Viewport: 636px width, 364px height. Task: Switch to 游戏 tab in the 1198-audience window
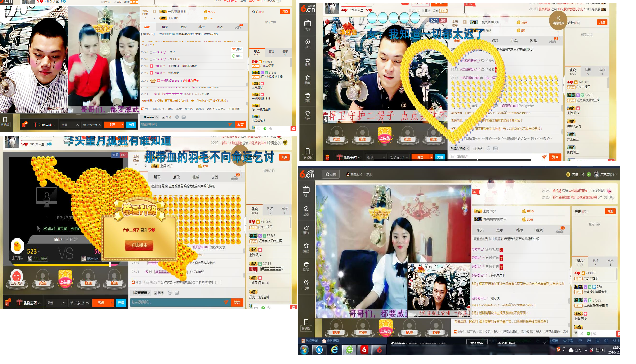coord(539,230)
